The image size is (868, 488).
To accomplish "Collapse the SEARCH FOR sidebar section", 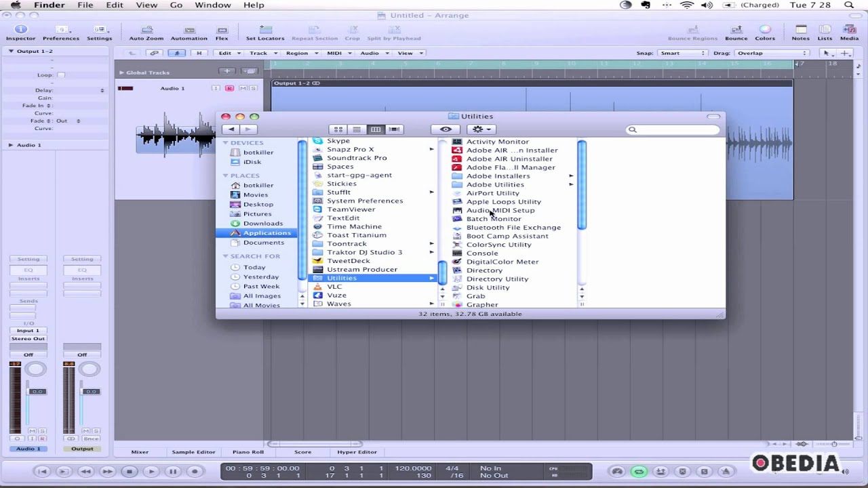I will [x=226, y=256].
